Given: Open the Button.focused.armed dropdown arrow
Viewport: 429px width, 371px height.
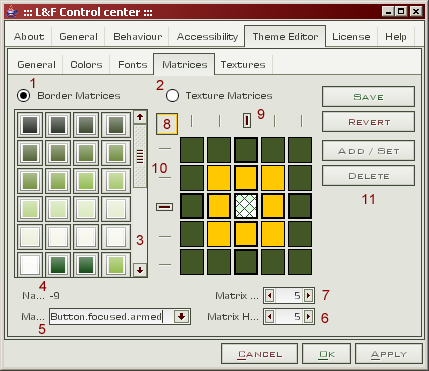Looking at the screenshot, I should 182,316.
